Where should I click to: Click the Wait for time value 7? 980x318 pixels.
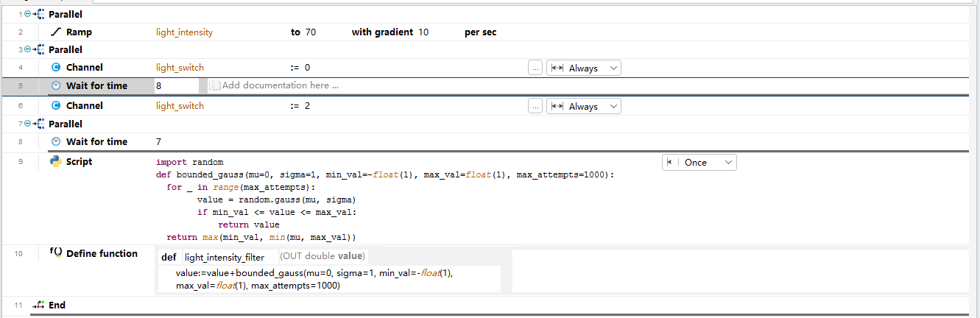tap(159, 142)
